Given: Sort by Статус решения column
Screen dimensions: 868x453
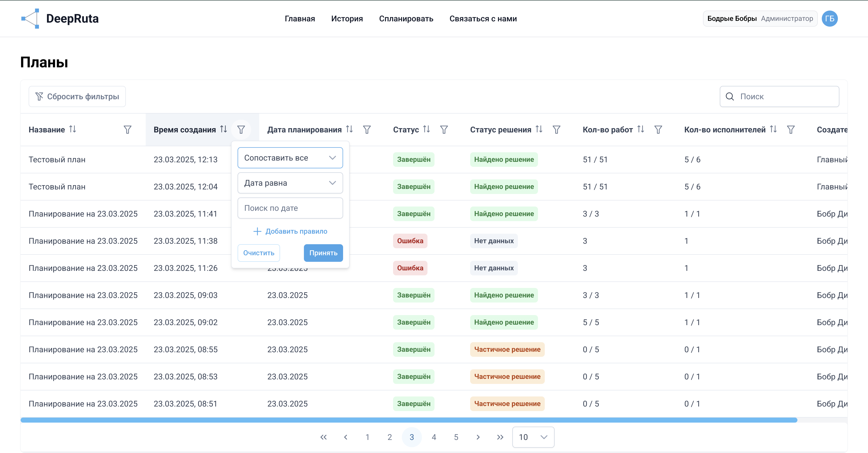Looking at the screenshot, I should [x=539, y=129].
